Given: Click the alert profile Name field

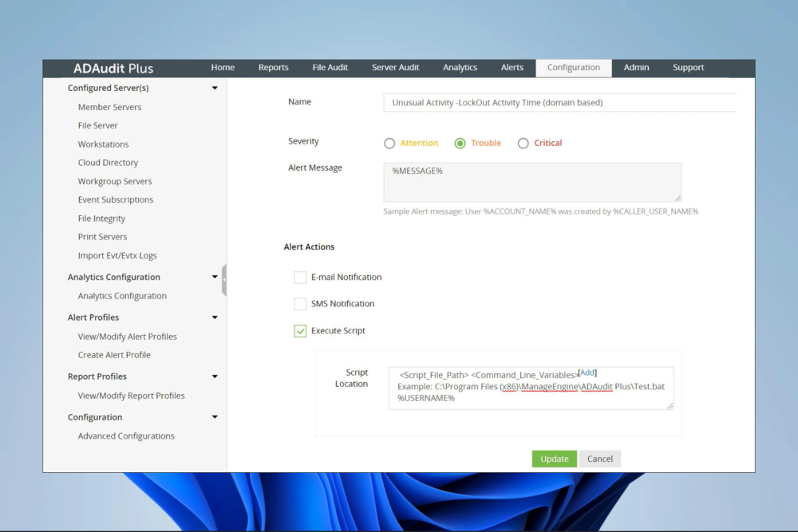Looking at the screenshot, I should tap(560, 102).
